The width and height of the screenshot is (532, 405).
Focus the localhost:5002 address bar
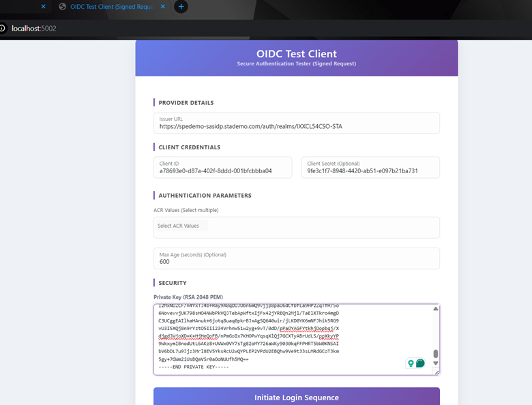[x=34, y=29]
